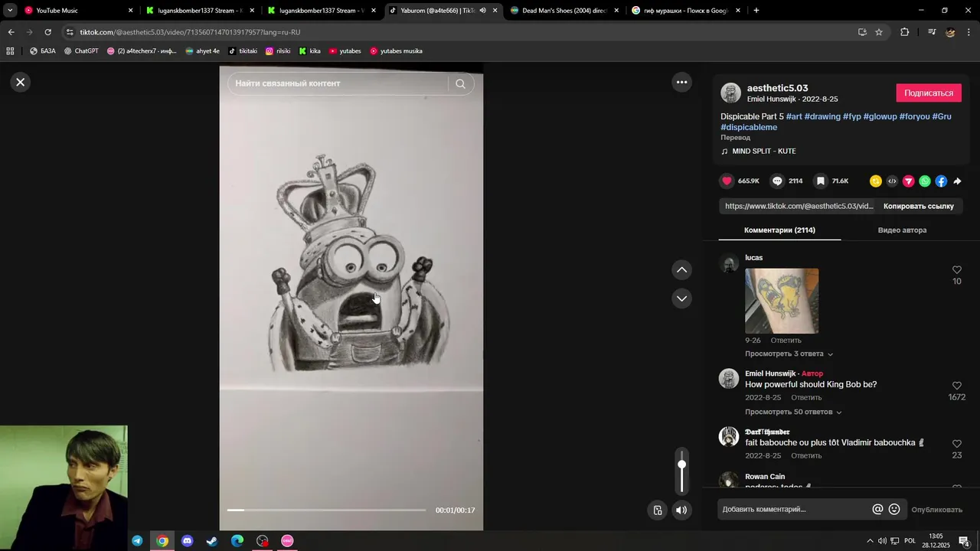Open the ChatGPT bookmark
The width and height of the screenshot is (980, 551).
(x=81, y=51)
